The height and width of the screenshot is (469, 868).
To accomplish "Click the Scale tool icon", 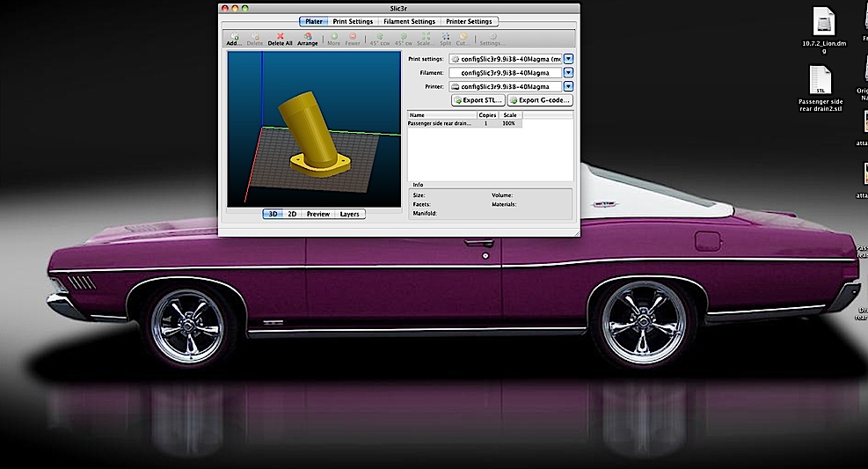I will tap(424, 39).
